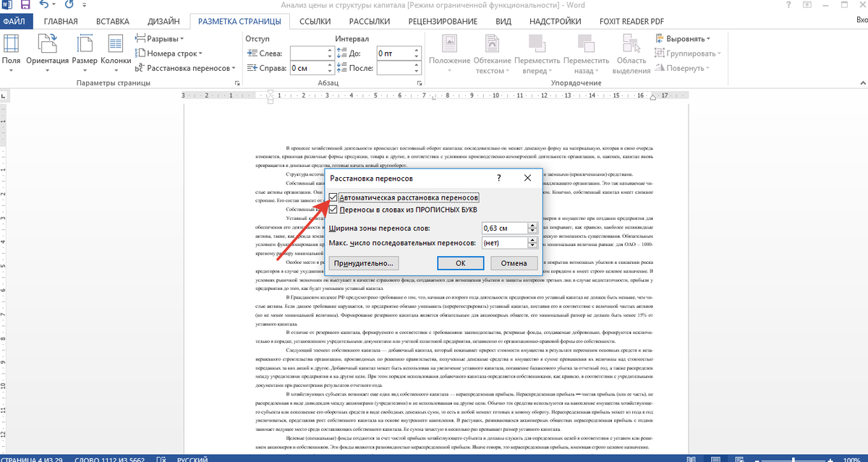Screen dimensions: 868x462
Task: Confirm the dialog with ОК
Action: [x=460, y=263]
